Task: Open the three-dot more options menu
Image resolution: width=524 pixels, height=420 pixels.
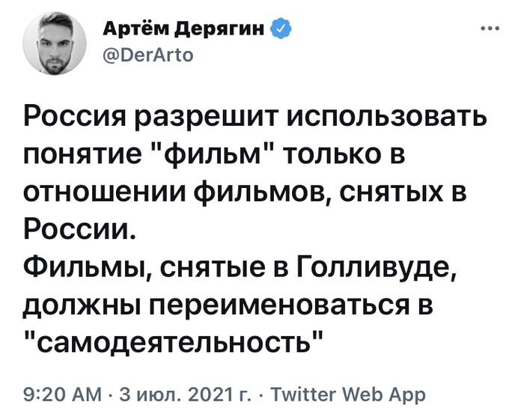Action: 490,31
